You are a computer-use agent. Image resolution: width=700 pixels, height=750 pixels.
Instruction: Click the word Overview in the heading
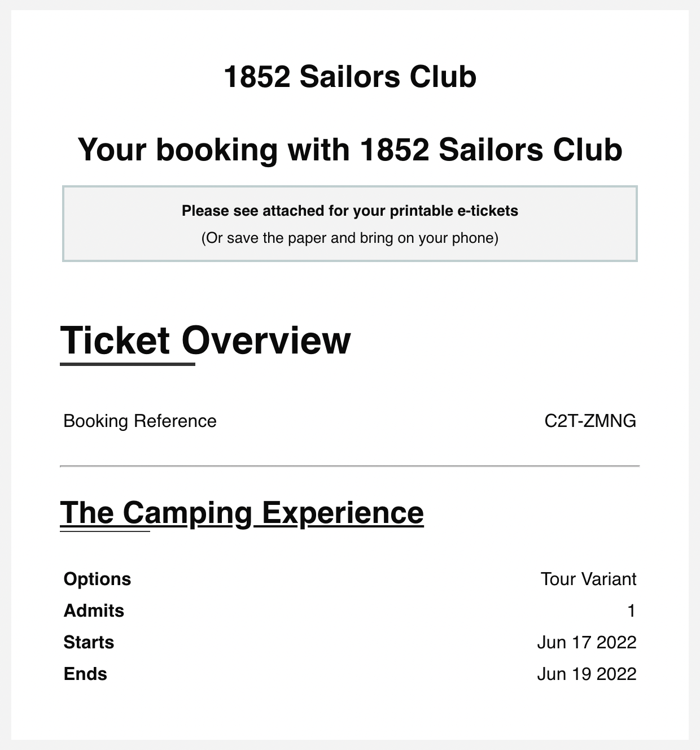pyautogui.click(x=266, y=341)
